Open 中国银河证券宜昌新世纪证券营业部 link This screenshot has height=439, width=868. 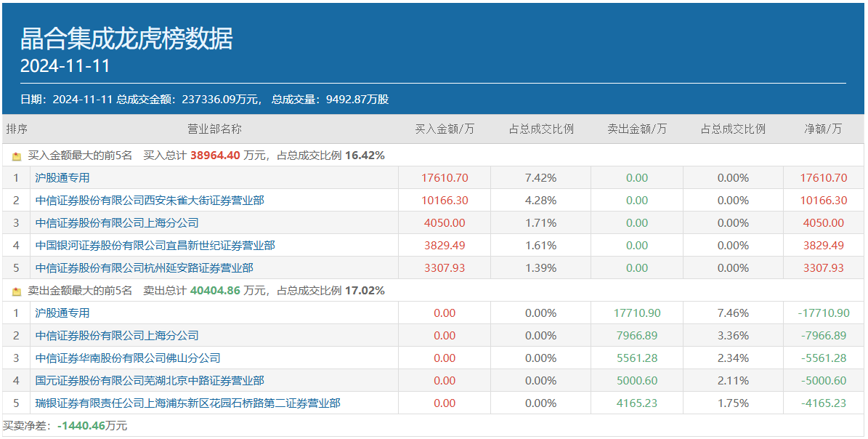155,246
